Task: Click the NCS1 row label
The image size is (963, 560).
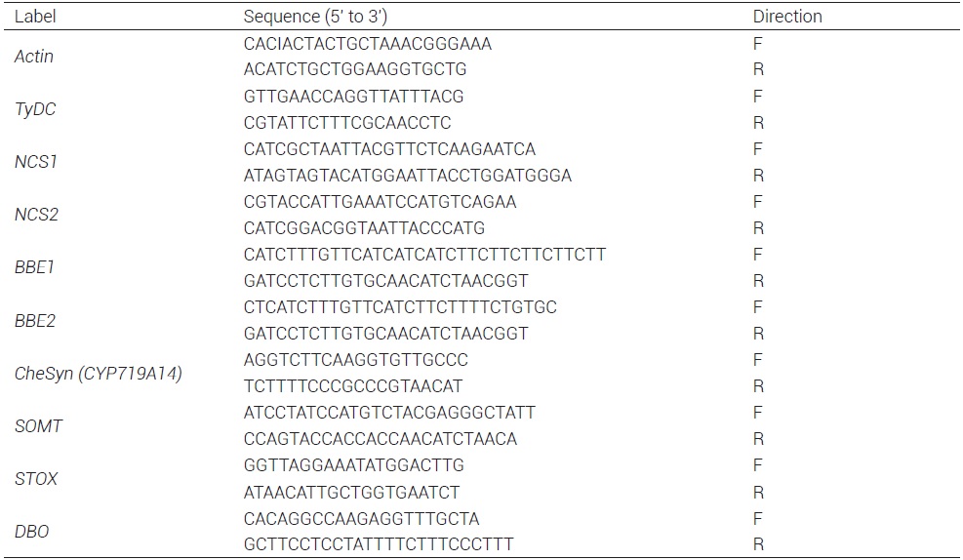Action: point(36,162)
